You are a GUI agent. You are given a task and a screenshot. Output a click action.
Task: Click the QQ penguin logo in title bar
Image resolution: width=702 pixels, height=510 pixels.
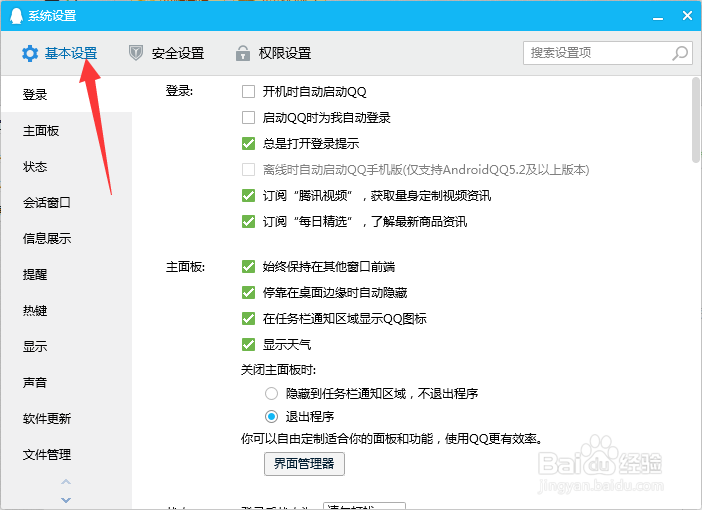coord(16,16)
